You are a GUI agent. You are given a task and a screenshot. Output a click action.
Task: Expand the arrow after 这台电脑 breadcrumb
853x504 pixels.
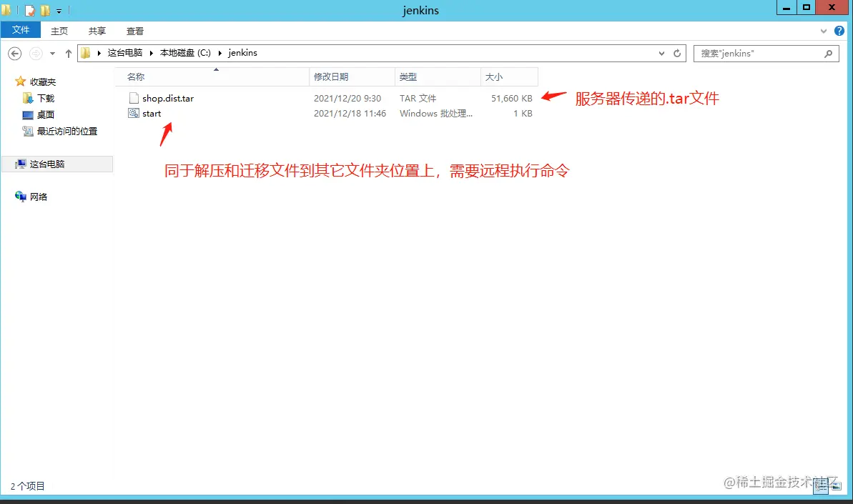pyautogui.click(x=152, y=53)
